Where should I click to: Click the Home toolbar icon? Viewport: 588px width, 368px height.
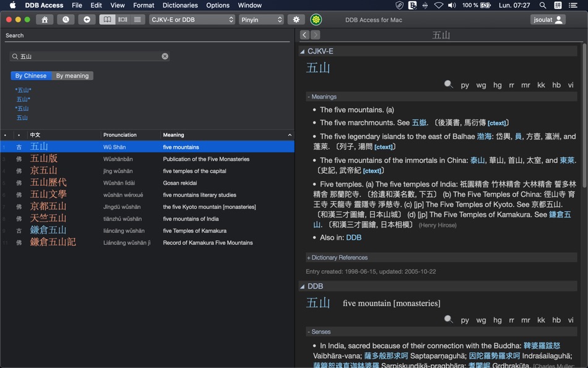[45, 20]
